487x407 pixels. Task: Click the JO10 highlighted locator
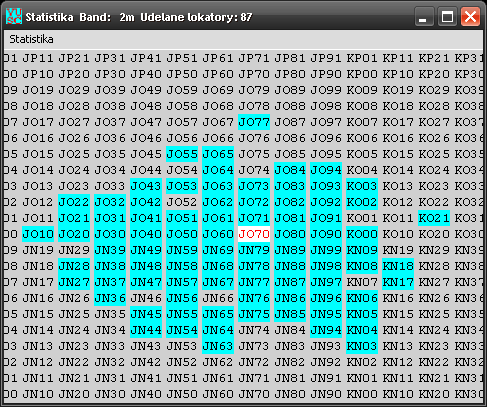pos(38,234)
